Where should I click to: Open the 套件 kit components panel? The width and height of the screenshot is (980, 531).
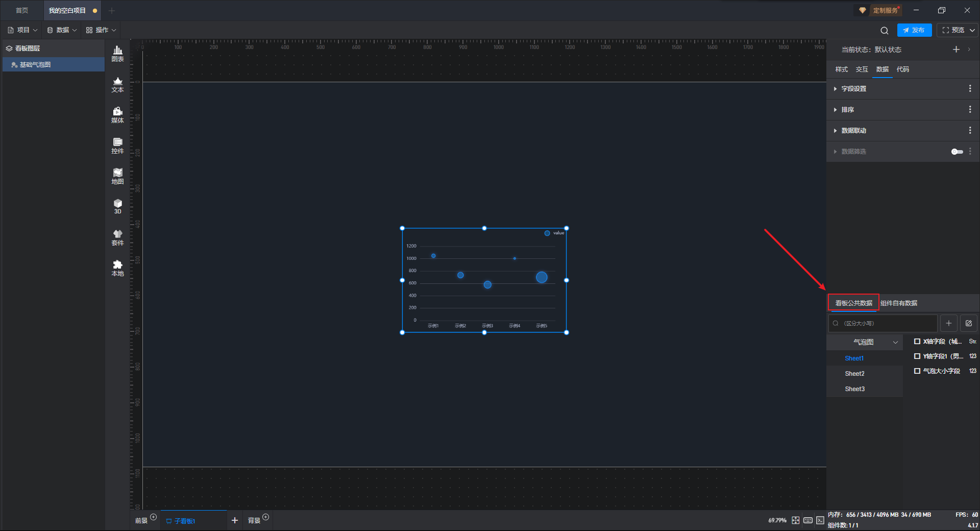(x=117, y=237)
